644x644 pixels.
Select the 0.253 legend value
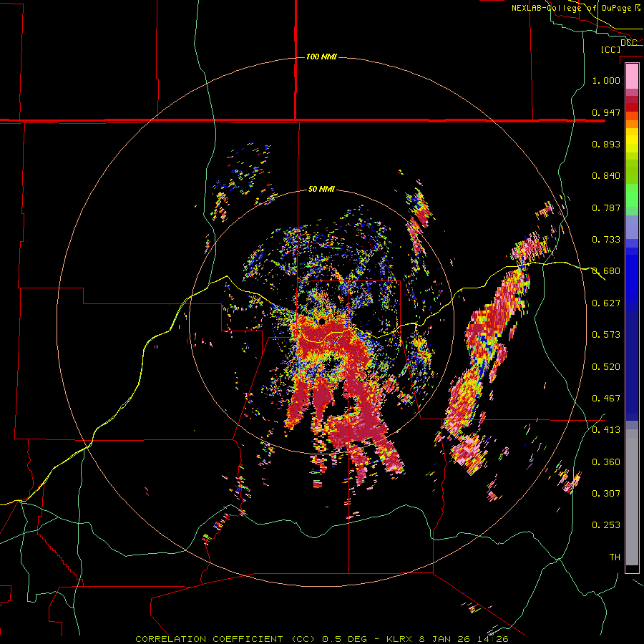coord(606,525)
